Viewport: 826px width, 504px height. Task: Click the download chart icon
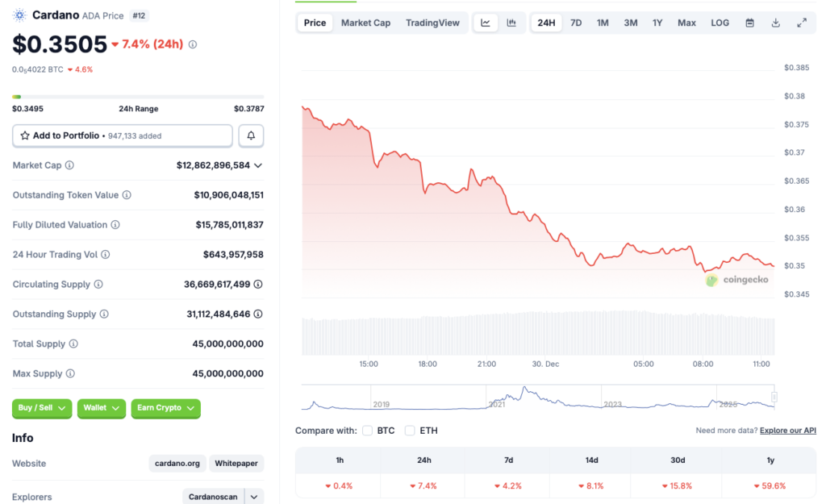coord(775,23)
